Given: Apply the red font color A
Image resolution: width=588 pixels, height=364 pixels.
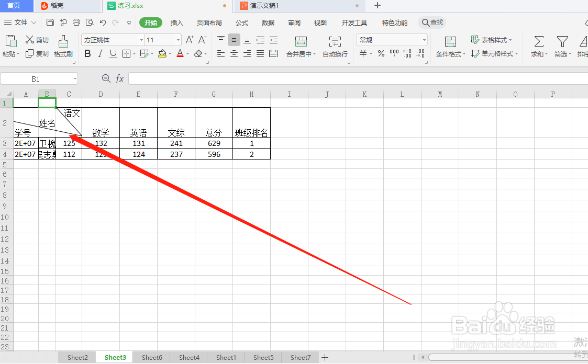Looking at the screenshot, I should [x=180, y=53].
